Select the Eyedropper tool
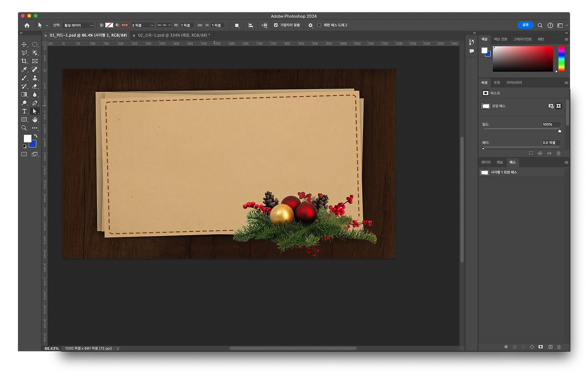The width and height of the screenshot is (588, 375). pos(24,69)
